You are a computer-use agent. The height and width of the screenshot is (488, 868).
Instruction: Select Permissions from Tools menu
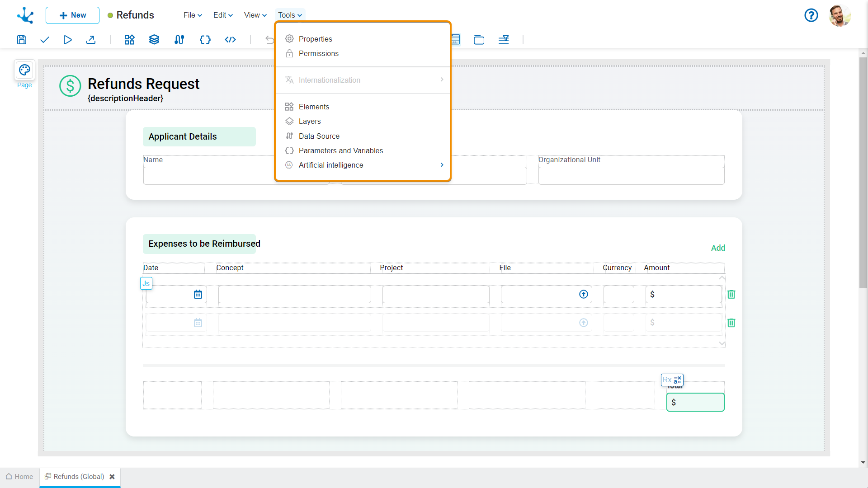(x=318, y=54)
